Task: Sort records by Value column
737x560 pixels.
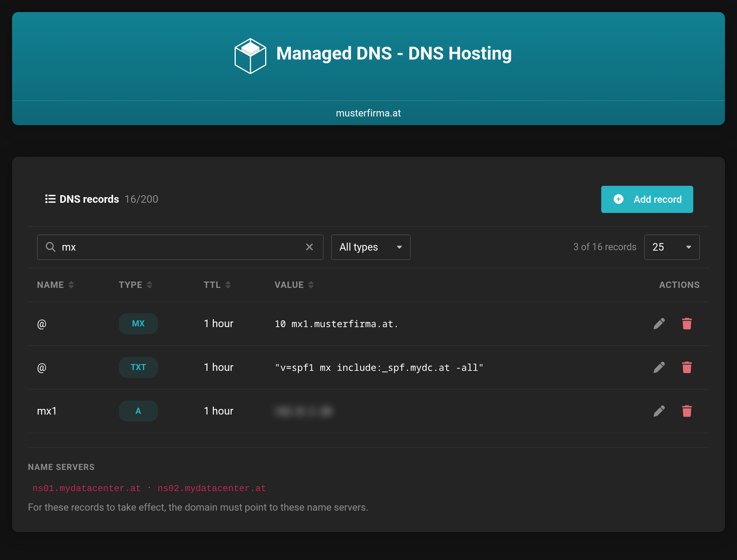Action: (294, 285)
